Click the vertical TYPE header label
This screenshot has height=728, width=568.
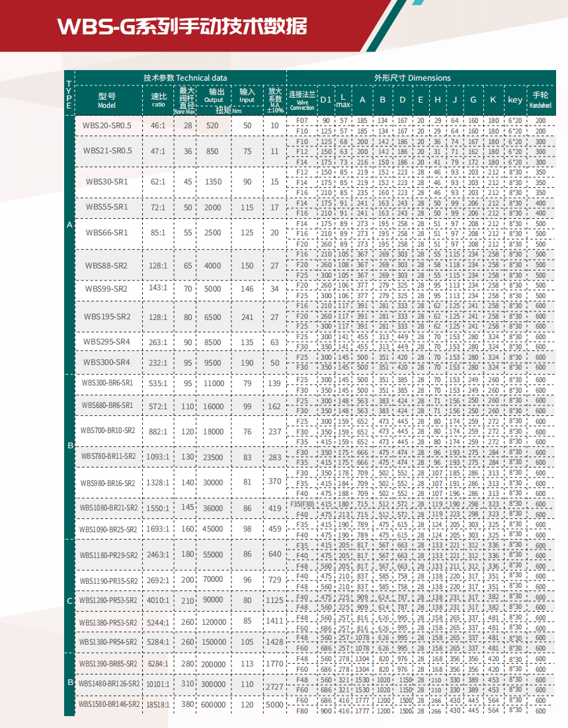(x=69, y=95)
